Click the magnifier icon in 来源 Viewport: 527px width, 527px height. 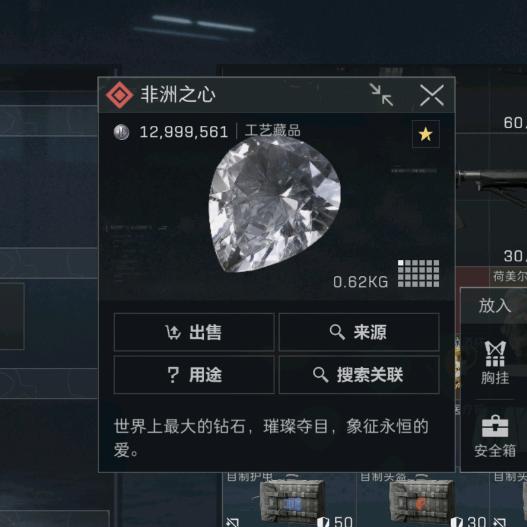(x=337, y=332)
